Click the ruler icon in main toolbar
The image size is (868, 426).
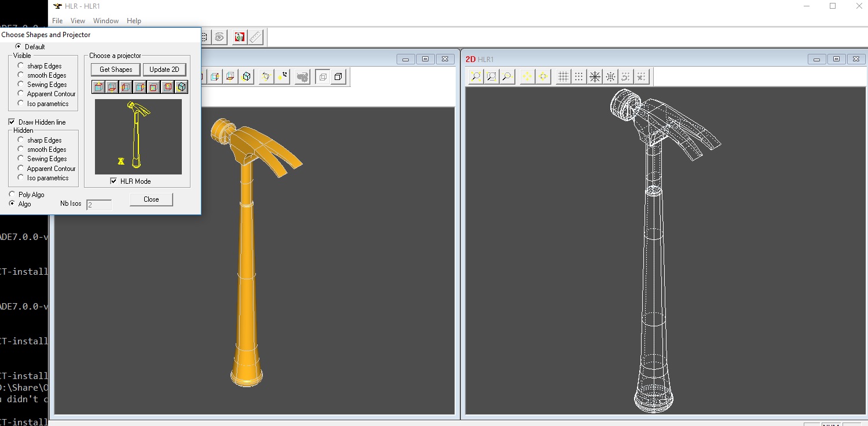point(255,38)
